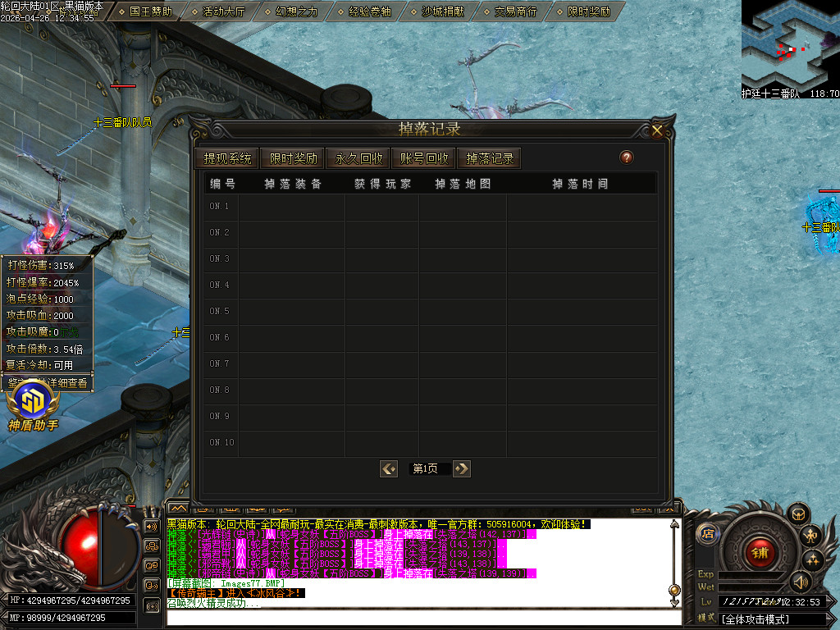Go to the next page with the right arrow
This screenshot has width=840, height=630.
click(x=461, y=468)
